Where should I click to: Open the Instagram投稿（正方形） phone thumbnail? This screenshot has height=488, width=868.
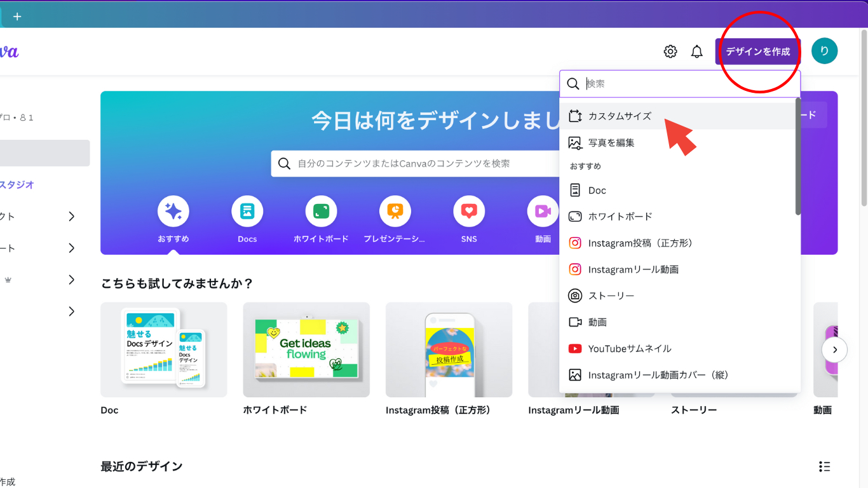tap(449, 349)
